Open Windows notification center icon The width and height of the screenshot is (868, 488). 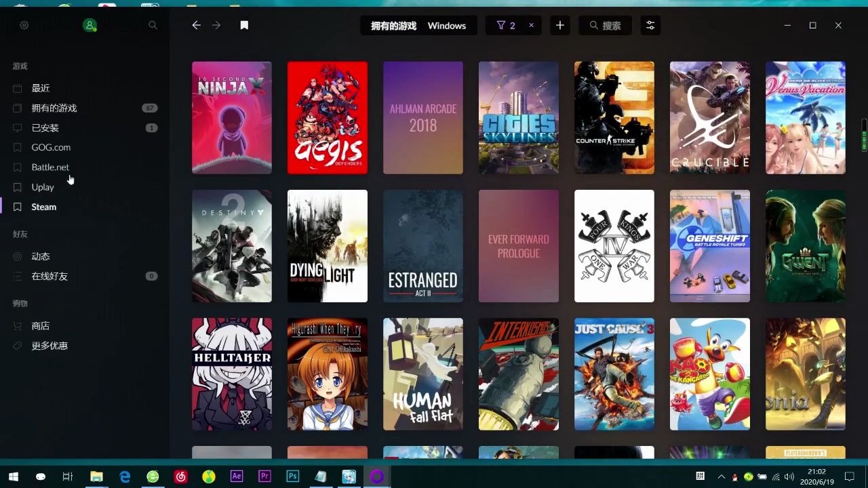coord(849,476)
